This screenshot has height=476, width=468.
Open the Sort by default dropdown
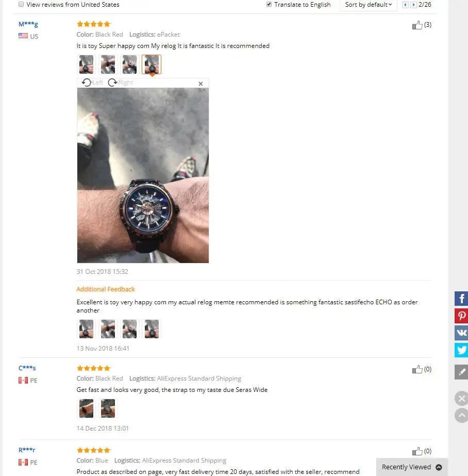369,5
